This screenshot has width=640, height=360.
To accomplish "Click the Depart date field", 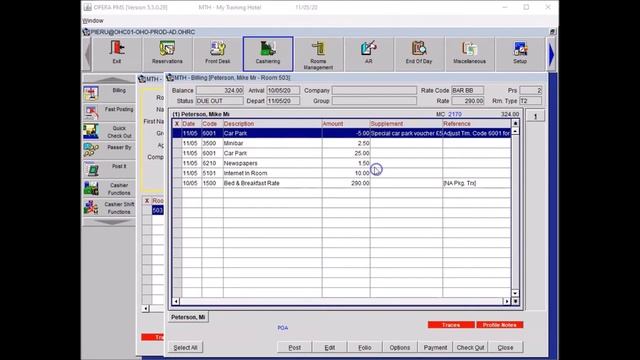I will (x=283, y=101).
